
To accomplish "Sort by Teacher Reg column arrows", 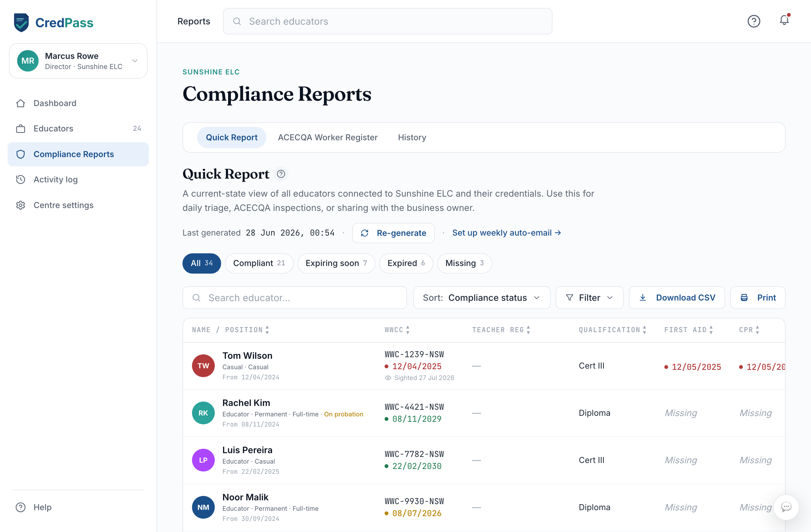I will click(x=528, y=330).
